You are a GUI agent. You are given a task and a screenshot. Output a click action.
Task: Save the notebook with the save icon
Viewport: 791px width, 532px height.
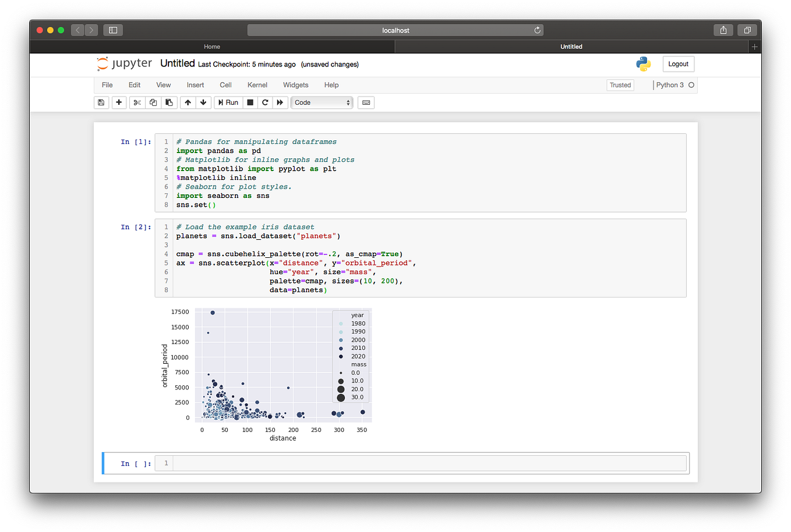(101, 102)
